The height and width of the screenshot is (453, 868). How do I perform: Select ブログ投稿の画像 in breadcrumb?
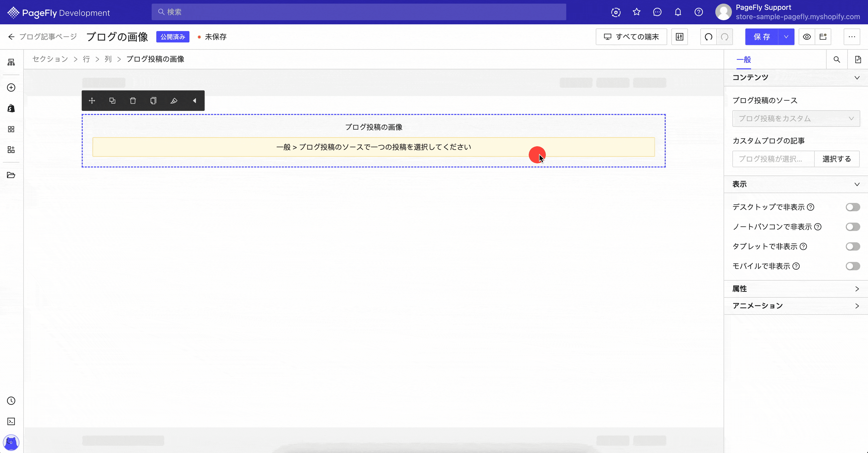point(155,59)
